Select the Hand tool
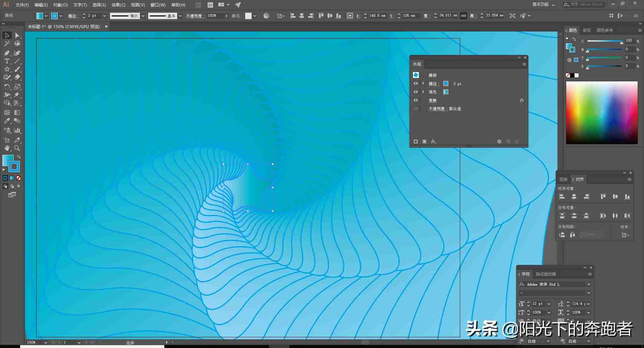 point(7,148)
